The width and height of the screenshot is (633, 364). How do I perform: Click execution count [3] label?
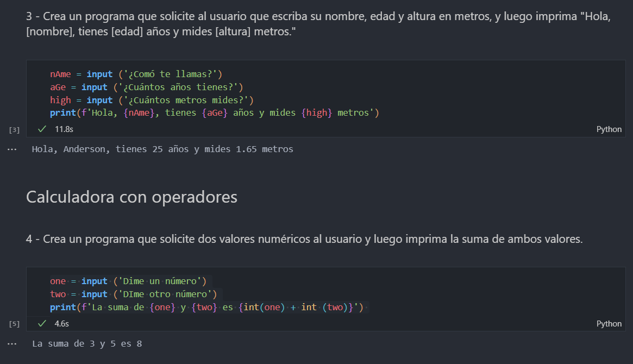pos(14,129)
